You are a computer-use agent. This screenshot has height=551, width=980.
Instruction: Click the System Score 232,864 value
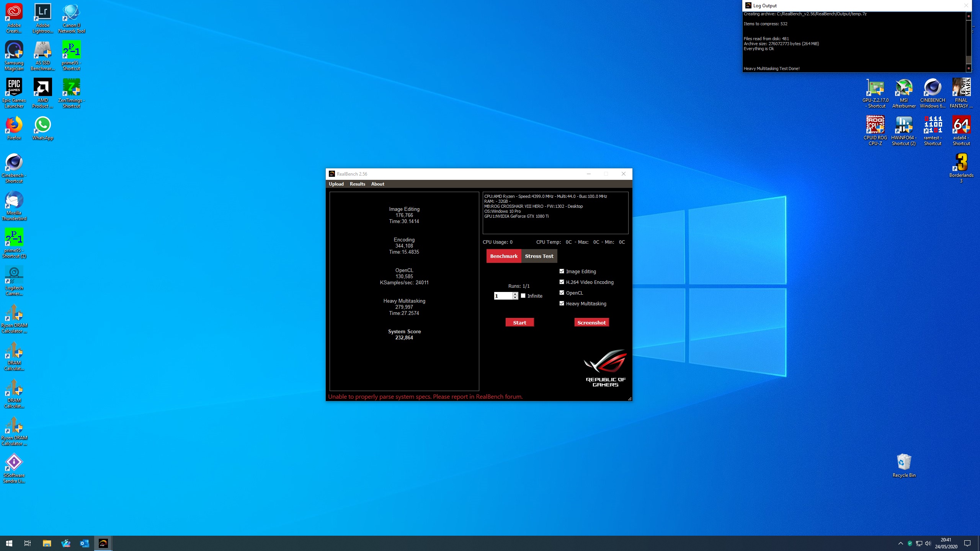point(404,337)
